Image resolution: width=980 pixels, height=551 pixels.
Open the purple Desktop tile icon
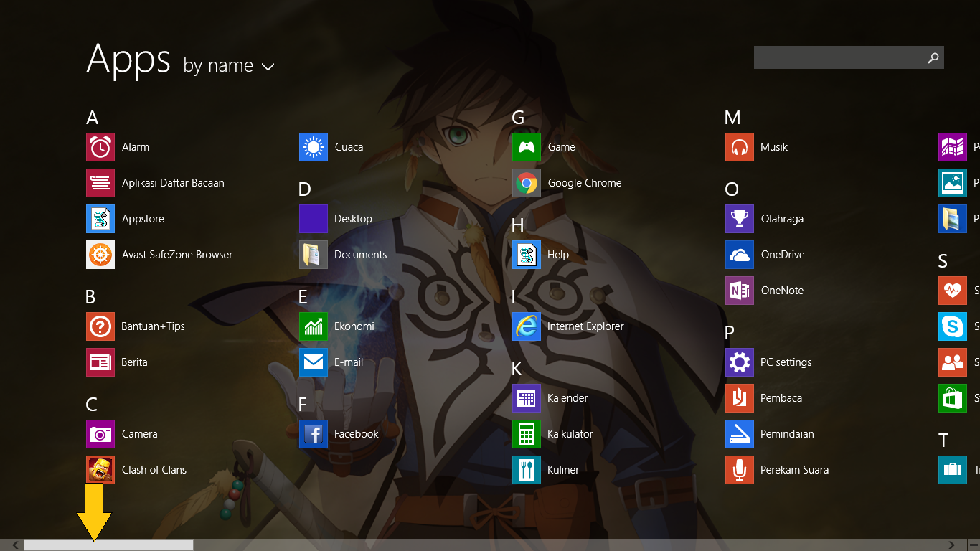point(314,219)
